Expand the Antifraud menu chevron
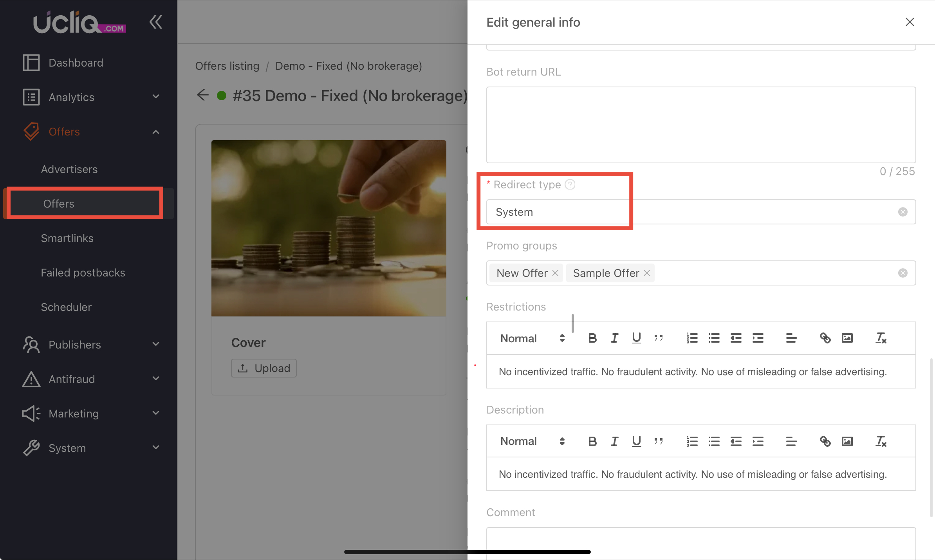This screenshot has width=935, height=560. tap(156, 379)
